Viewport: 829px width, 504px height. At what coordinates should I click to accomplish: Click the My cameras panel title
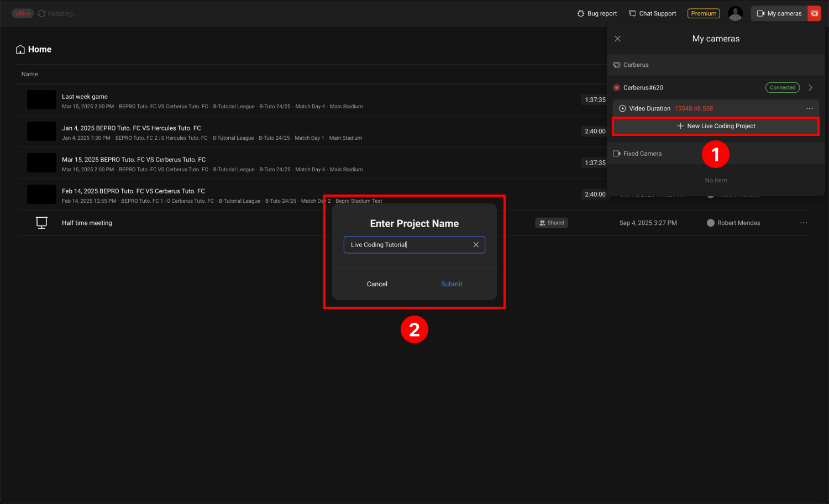point(716,39)
